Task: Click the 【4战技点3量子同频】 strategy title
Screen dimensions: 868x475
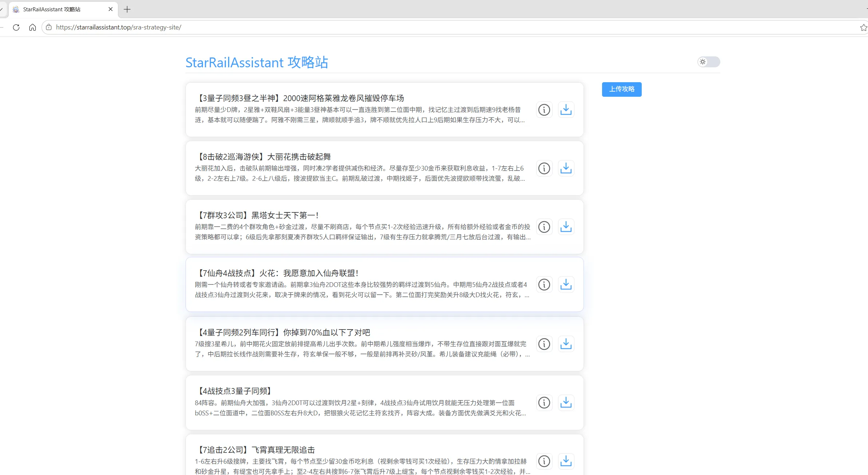Action: (235, 391)
